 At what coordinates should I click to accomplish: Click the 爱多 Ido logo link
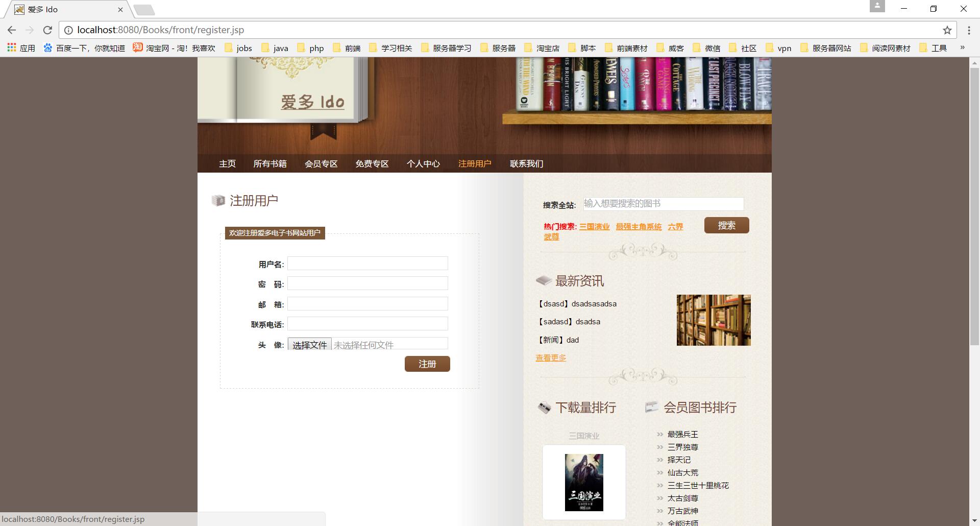point(312,102)
